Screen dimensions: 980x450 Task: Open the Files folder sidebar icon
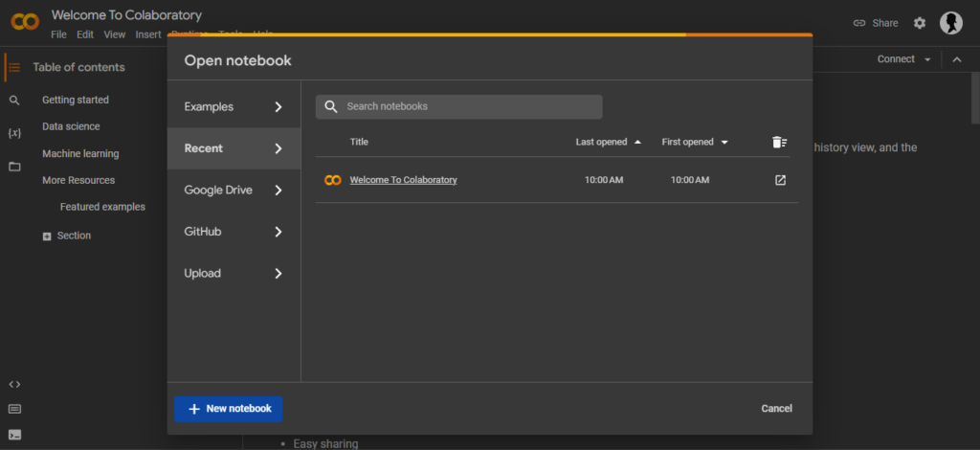pyautogui.click(x=14, y=167)
